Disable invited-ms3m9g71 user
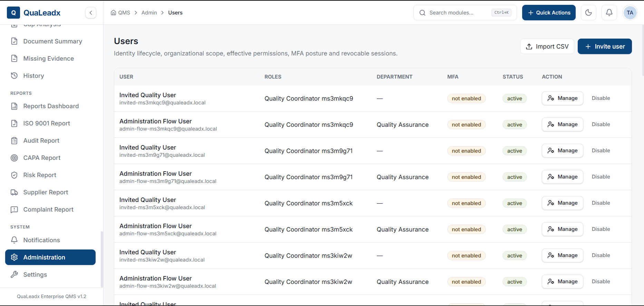The width and height of the screenshot is (644, 306). (601, 151)
